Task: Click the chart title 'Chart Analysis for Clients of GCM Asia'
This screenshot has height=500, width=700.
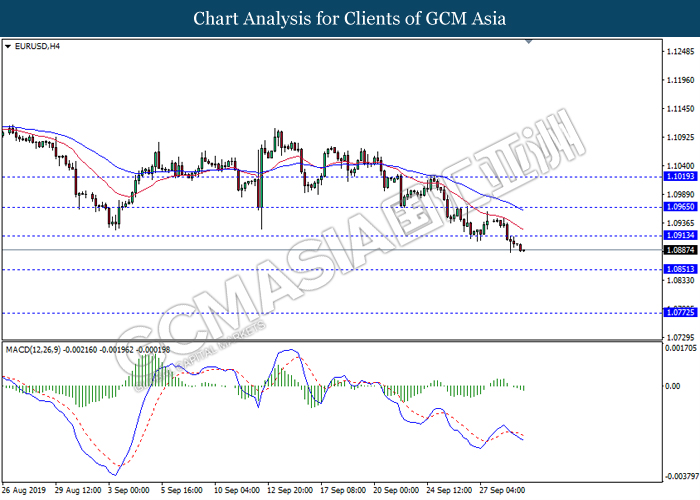Action: pyautogui.click(x=350, y=18)
